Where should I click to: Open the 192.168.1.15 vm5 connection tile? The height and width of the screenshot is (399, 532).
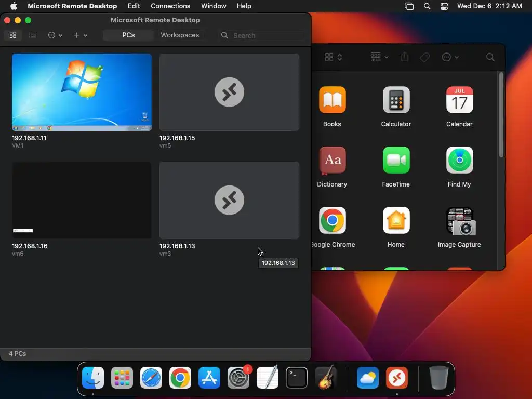click(x=229, y=92)
